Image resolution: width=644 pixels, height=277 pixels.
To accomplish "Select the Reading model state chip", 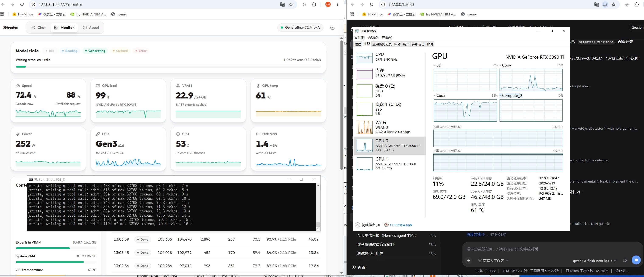I will click(70, 51).
